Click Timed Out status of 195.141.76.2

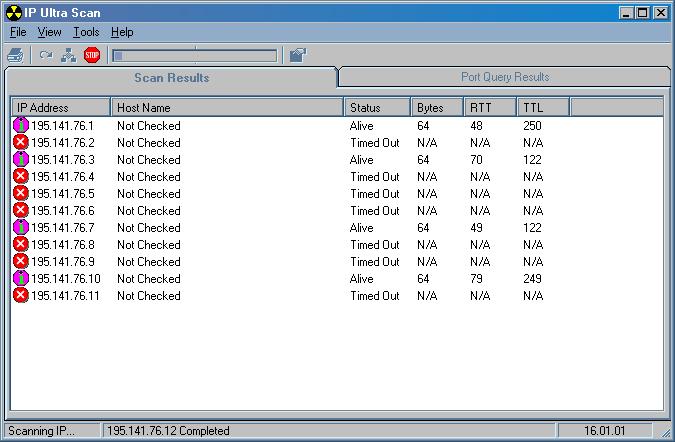[x=375, y=142]
